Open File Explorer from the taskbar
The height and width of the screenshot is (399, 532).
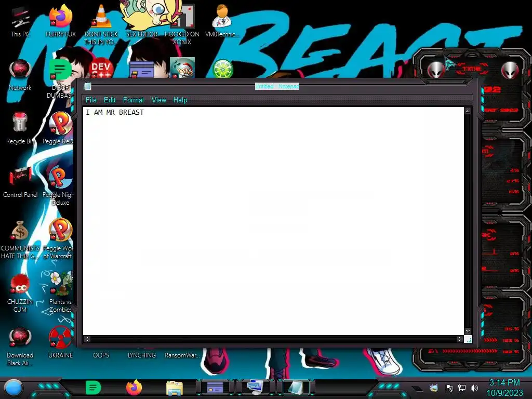coord(175,388)
